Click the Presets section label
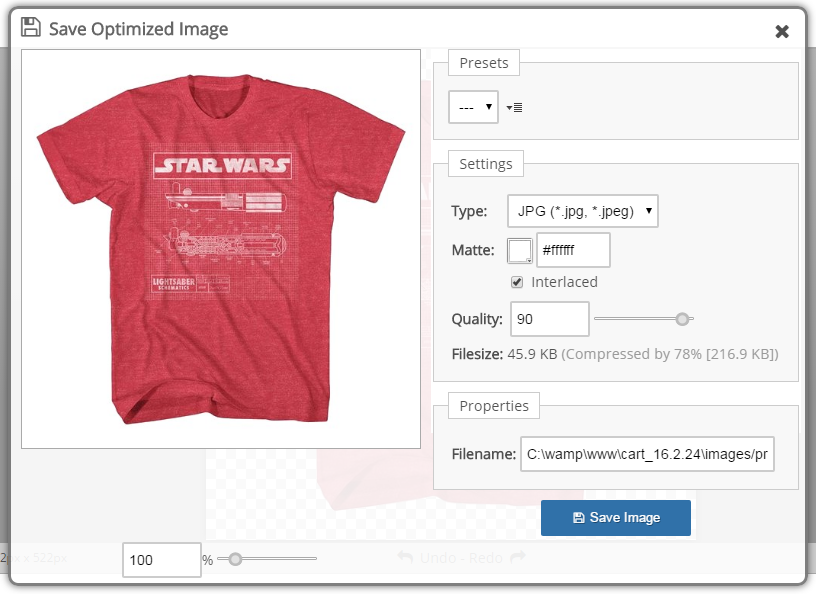 (x=483, y=62)
